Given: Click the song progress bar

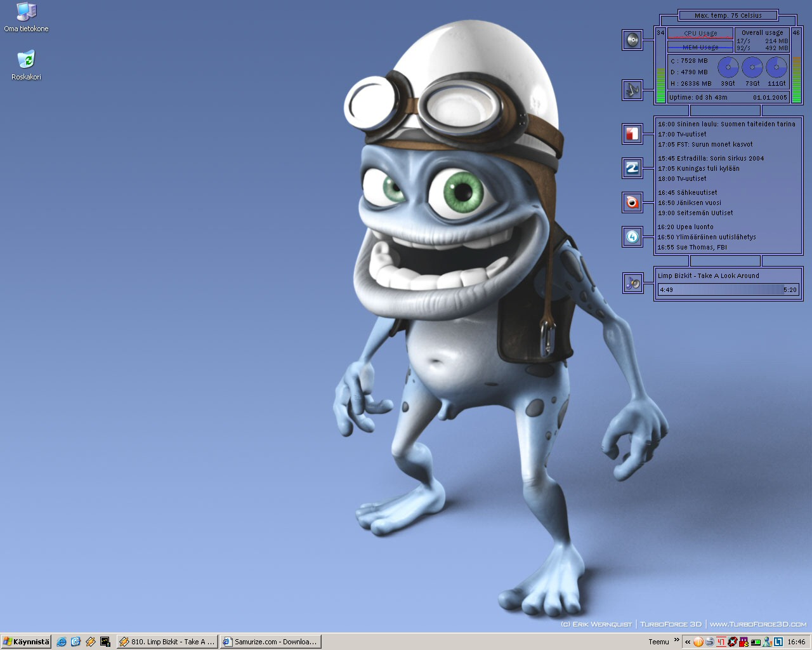Looking at the screenshot, I should coord(728,289).
